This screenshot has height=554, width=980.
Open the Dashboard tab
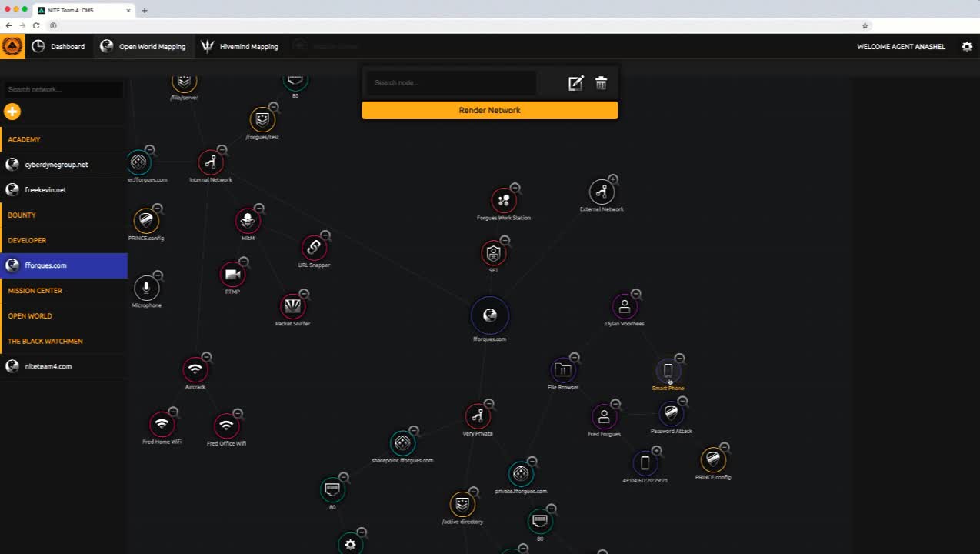[x=59, y=47]
